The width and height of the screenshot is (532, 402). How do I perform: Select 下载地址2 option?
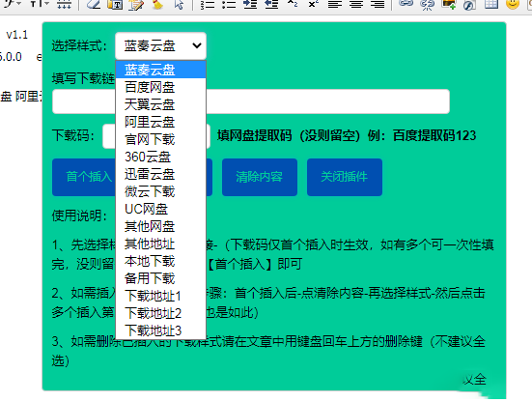(x=160, y=313)
